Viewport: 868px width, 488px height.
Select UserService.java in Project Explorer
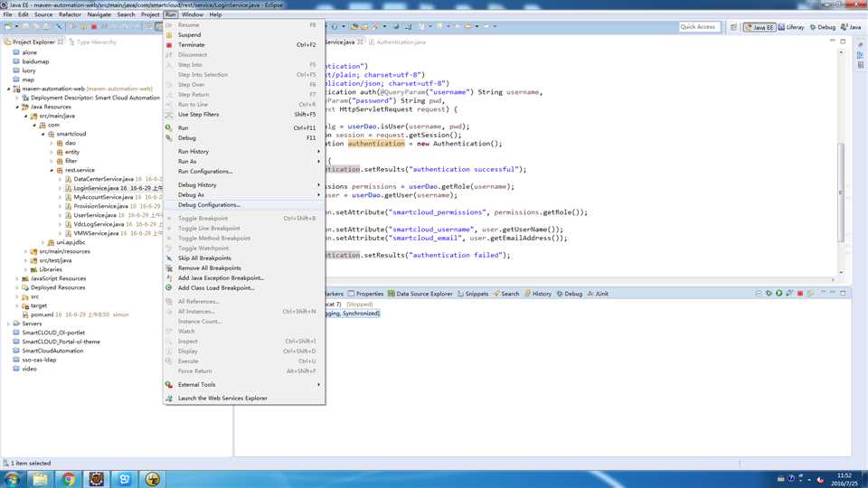tap(95, 215)
